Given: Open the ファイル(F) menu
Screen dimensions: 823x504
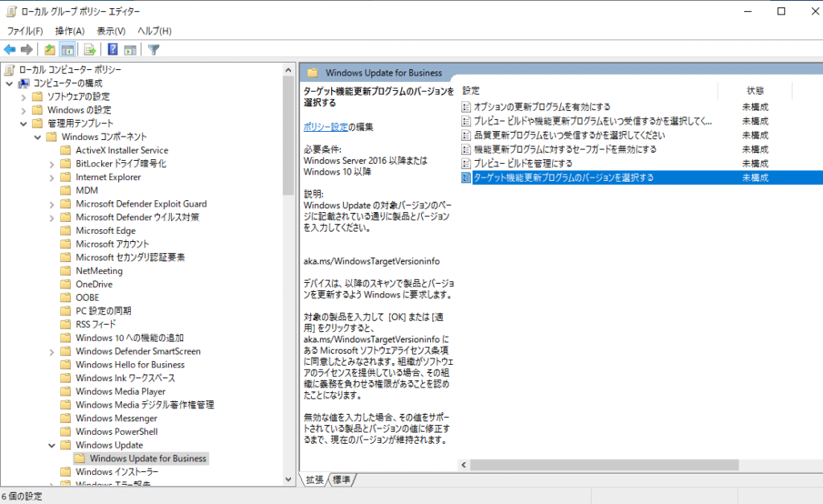Looking at the screenshot, I should (x=25, y=31).
